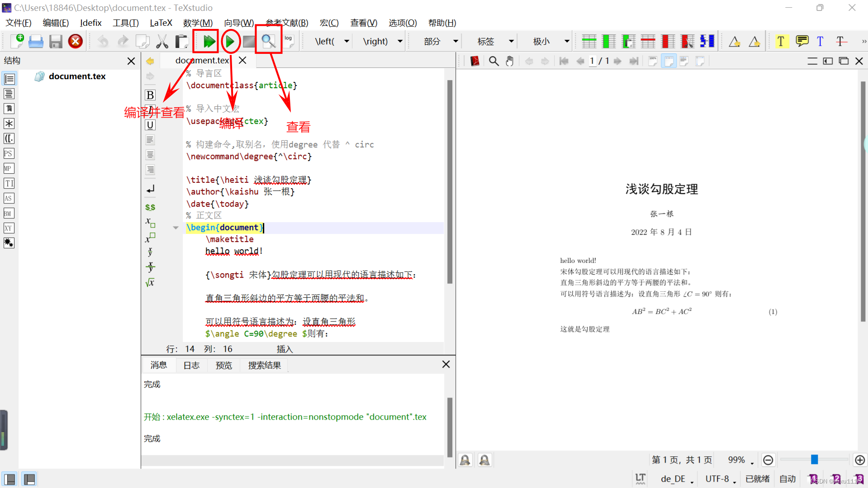Viewport: 868px width, 488px height.
Task: Select the hand scroll tool in PDF viewer
Action: pyautogui.click(x=510, y=61)
